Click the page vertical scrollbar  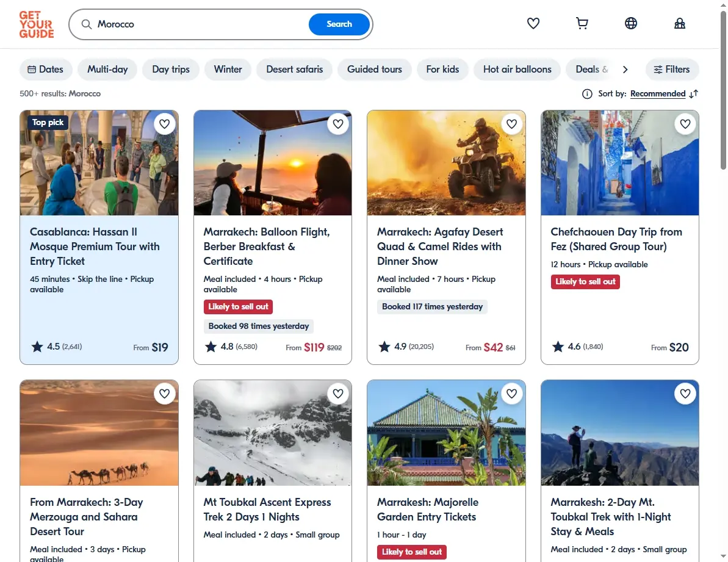click(x=723, y=90)
